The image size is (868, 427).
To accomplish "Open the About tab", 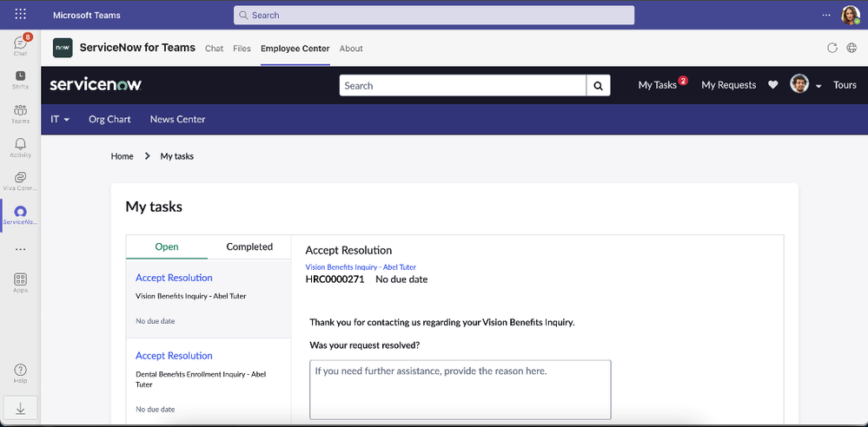I will 351,48.
